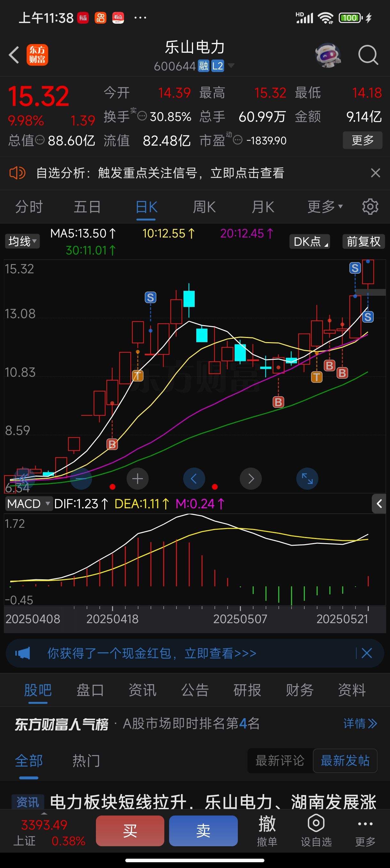
Task: Open the 更多 three-dots bottom icon
Action: pos(365,831)
